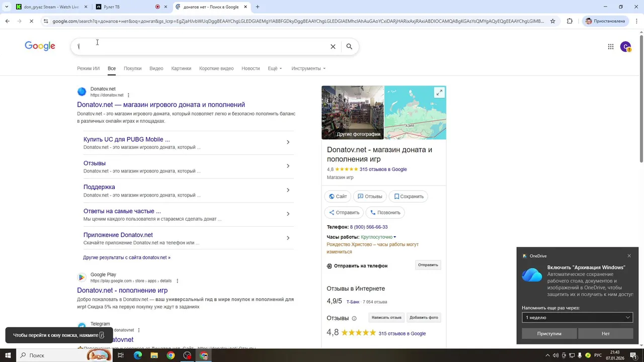Expand the Инструменты dropdown
Viewport: 644px width, 362px height.
(x=308, y=68)
